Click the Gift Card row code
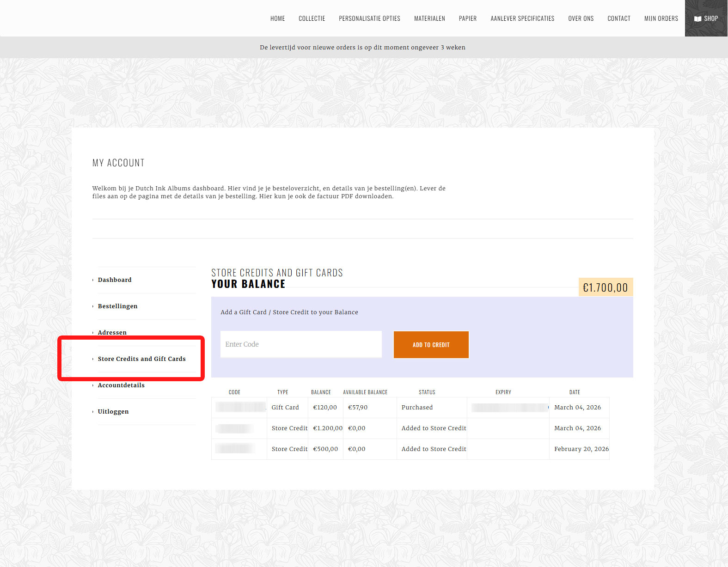 point(239,408)
